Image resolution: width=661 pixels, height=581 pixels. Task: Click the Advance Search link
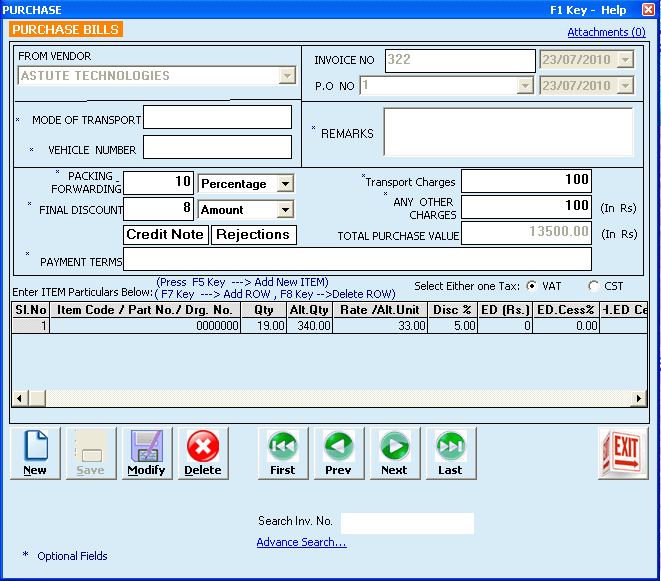[x=301, y=542]
